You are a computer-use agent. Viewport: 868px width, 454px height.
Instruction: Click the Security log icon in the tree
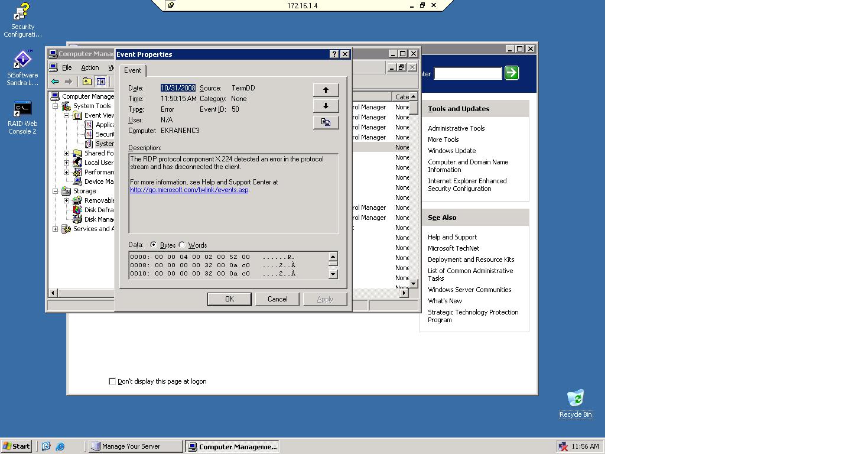[89, 134]
